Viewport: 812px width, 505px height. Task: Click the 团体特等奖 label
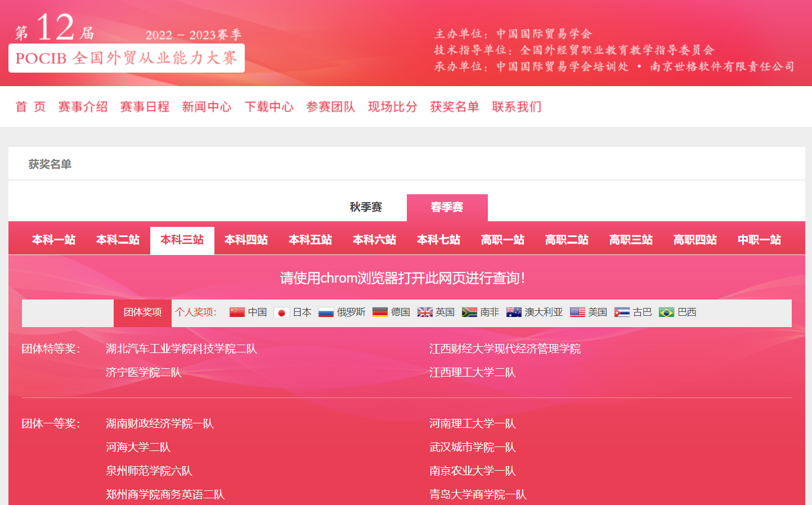51,349
